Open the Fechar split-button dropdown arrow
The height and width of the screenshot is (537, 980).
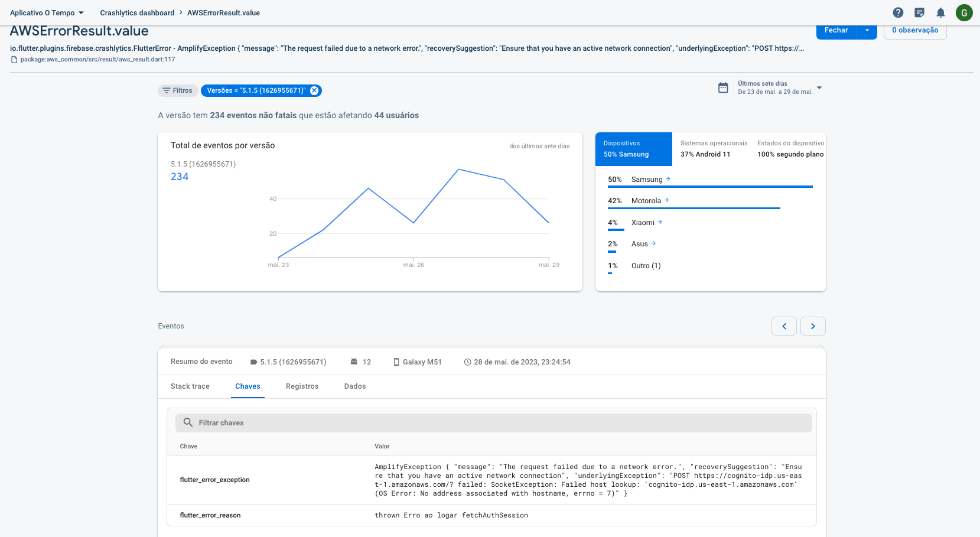pyautogui.click(x=867, y=30)
